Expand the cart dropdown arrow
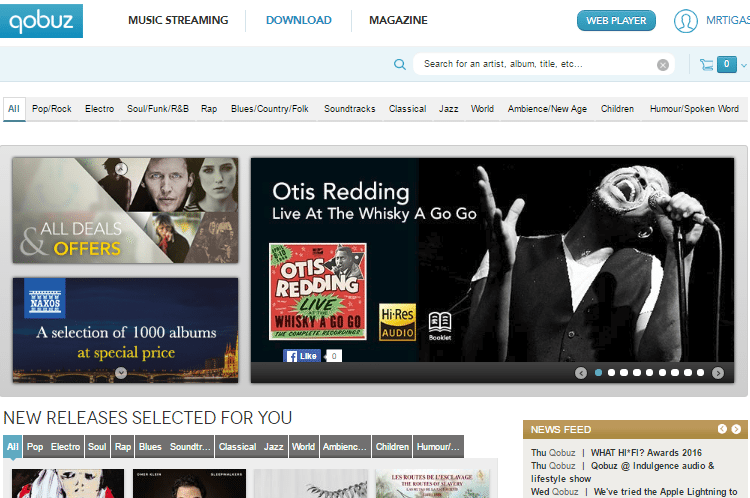The width and height of the screenshot is (750, 498). (744, 65)
